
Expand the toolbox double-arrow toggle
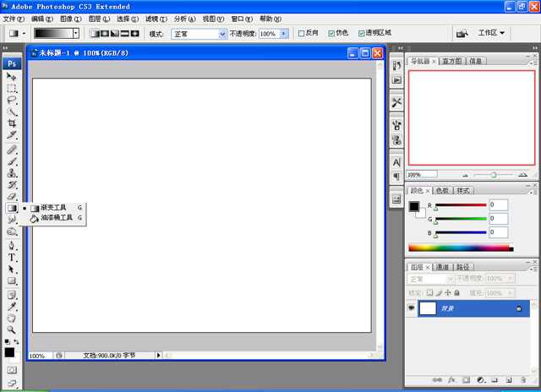coord(6,48)
